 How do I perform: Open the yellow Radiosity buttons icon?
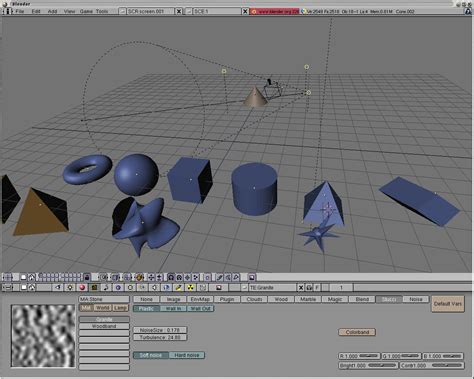[x=191, y=287]
